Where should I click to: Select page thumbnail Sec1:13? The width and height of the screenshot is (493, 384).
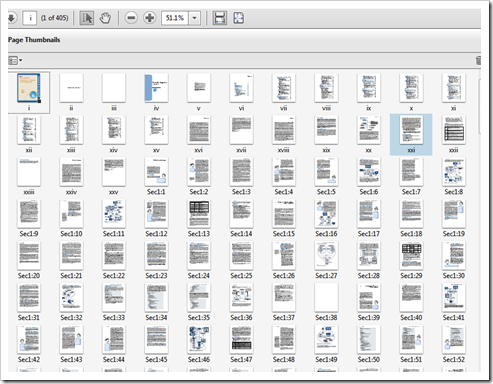pyautogui.click(x=199, y=213)
